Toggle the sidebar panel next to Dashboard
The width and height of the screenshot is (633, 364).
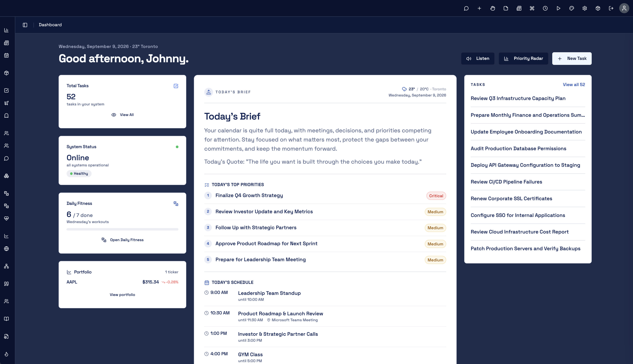(x=25, y=25)
